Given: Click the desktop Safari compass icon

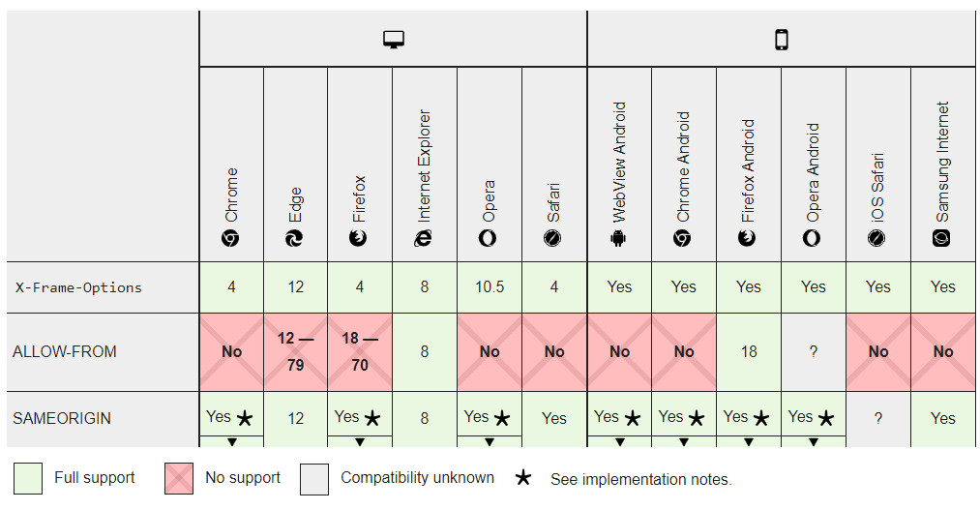Looking at the screenshot, I should [x=554, y=238].
